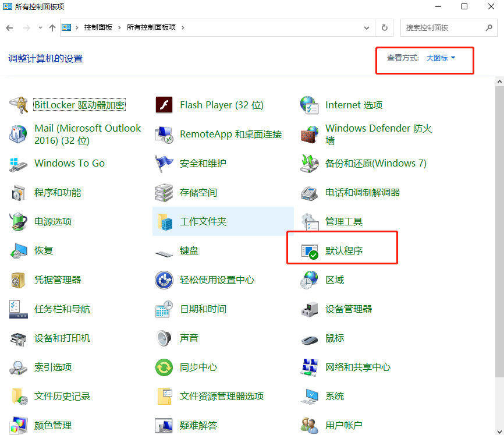Click the 管理工具 gear icon

click(x=309, y=221)
